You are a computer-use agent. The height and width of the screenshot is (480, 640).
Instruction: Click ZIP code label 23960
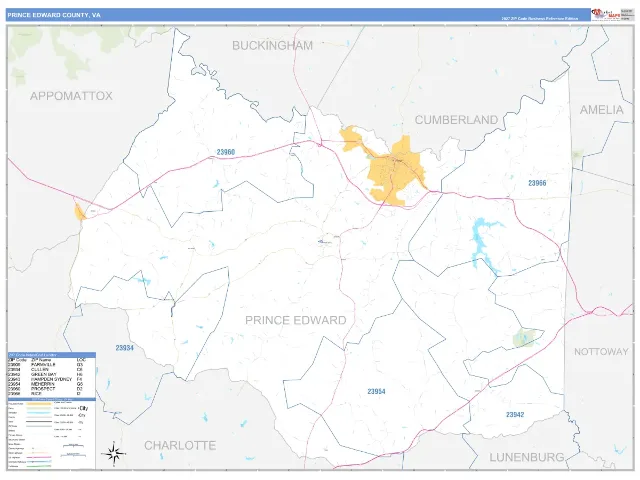[226, 152]
